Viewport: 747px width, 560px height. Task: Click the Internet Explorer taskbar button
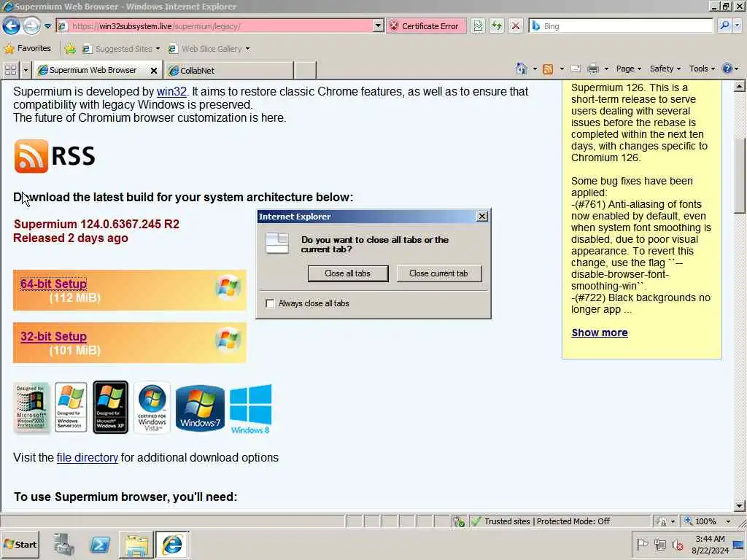[172, 544]
